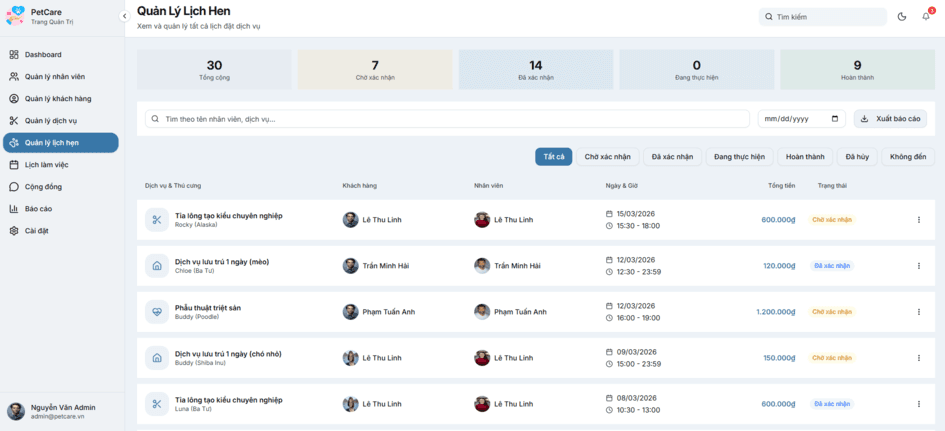Click the top Tìm kiếm search field
The image size is (945, 431).
click(828, 17)
